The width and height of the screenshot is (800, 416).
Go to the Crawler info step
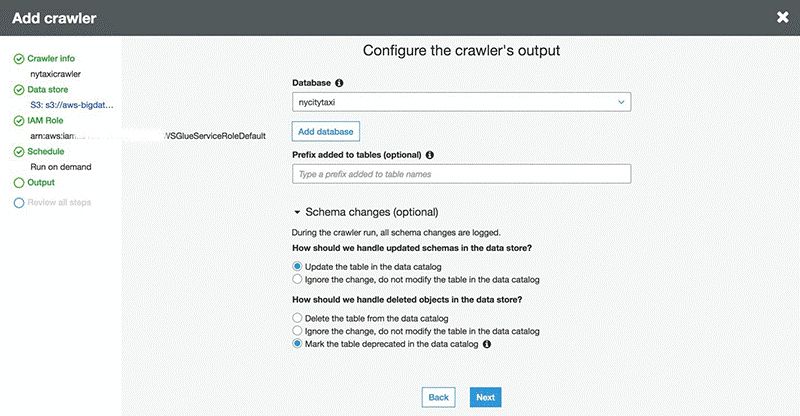click(x=51, y=58)
